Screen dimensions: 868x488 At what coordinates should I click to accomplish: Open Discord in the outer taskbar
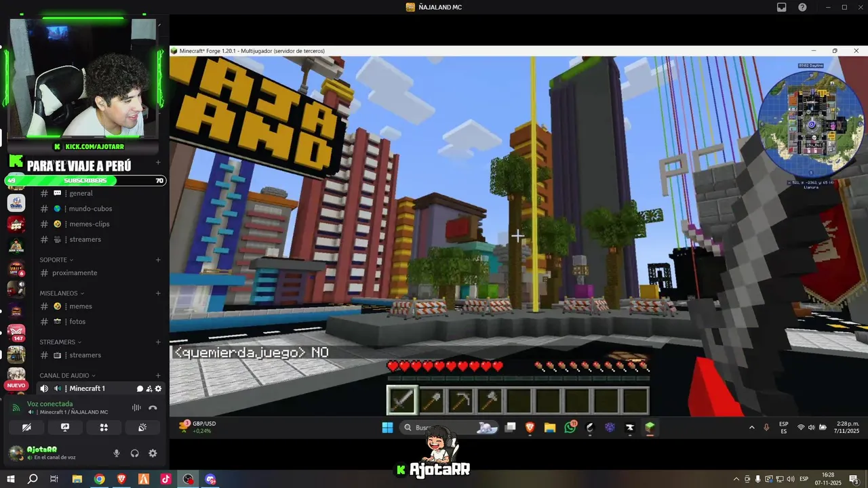210,479
